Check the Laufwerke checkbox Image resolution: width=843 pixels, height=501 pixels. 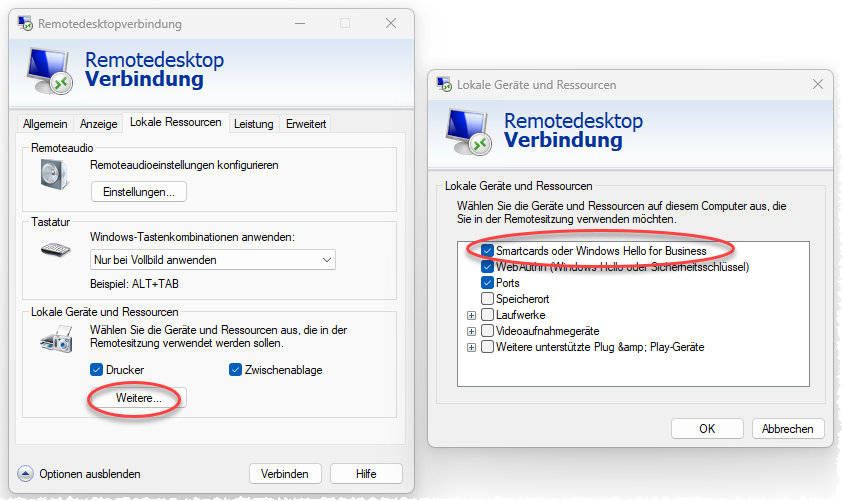(487, 314)
